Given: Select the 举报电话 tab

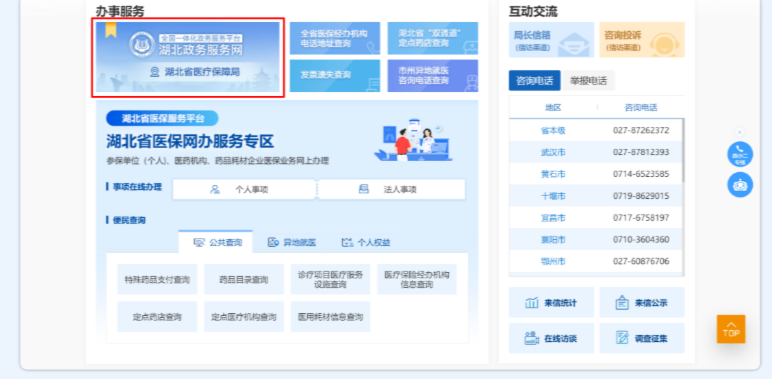Looking at the screenshot, I should (x=588, y=81).
